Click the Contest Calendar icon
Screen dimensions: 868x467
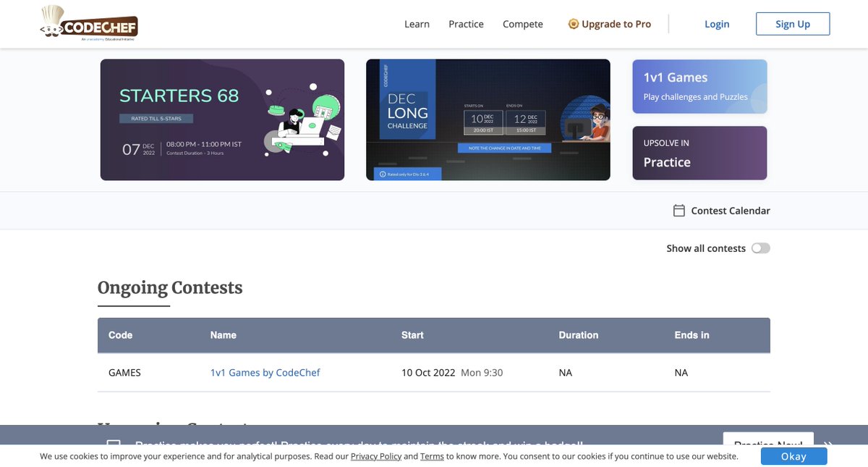pyautogui.click(x=679, y=211)
